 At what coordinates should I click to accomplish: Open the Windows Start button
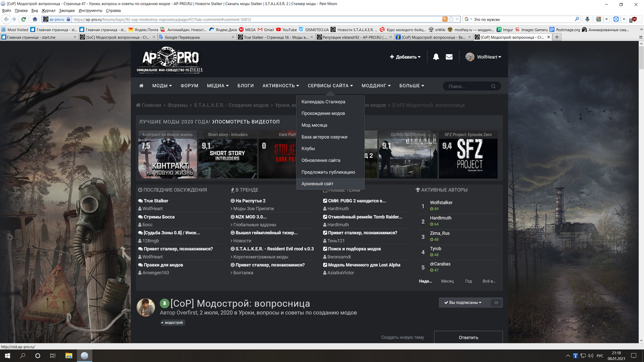pyautogui.click(x=8, y=355)
